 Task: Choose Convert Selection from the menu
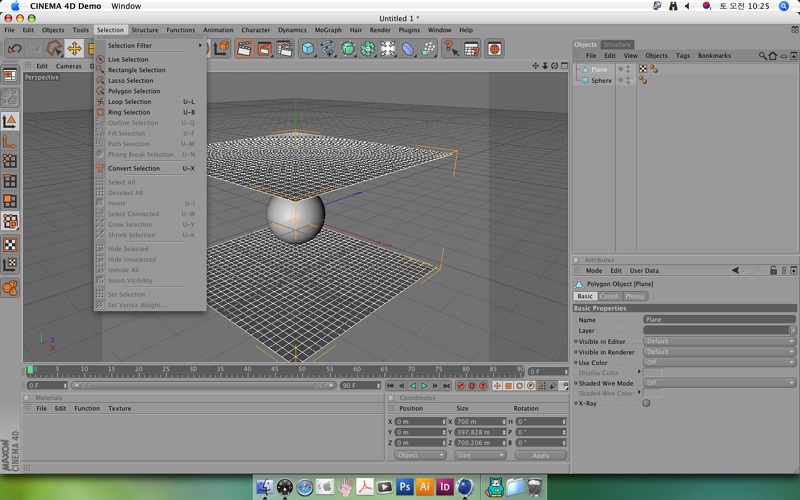[x=134, y=168]
